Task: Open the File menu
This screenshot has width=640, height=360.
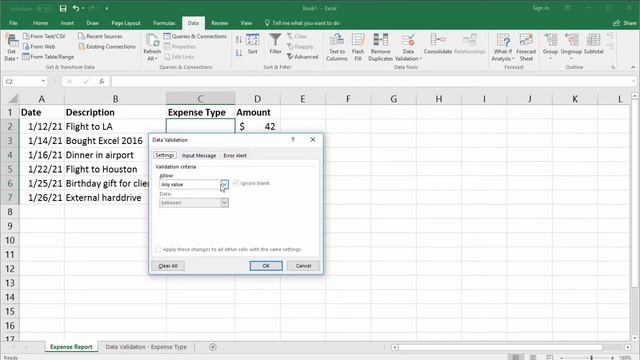Action: 13,23
